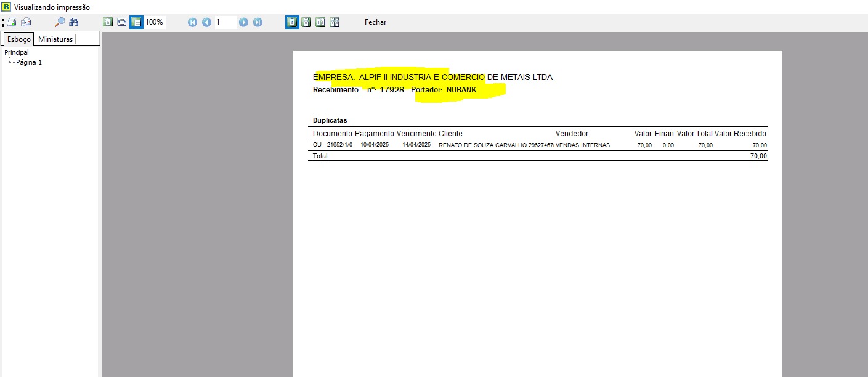Toggle fit to page width view
Screen dimensions: 868x377
122,22
